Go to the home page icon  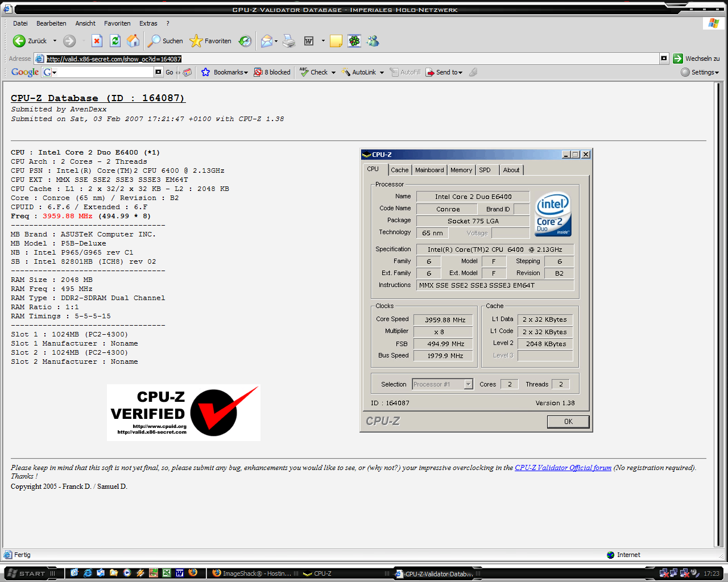pyautogui.click(x=133, y=41)
